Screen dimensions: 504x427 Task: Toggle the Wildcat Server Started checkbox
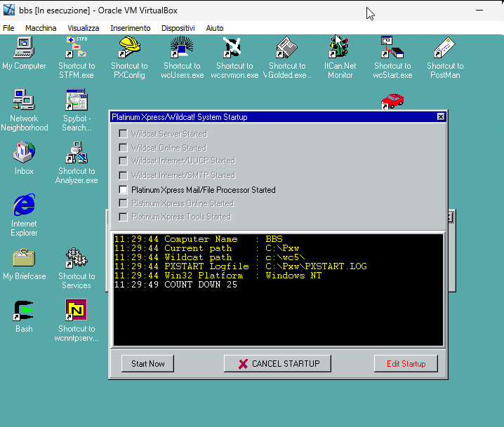point(124,134)
